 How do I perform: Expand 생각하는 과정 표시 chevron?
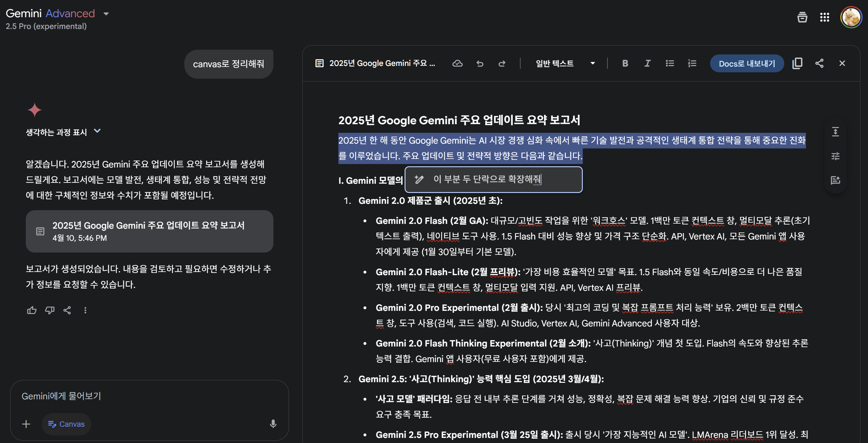pos(97,131)
